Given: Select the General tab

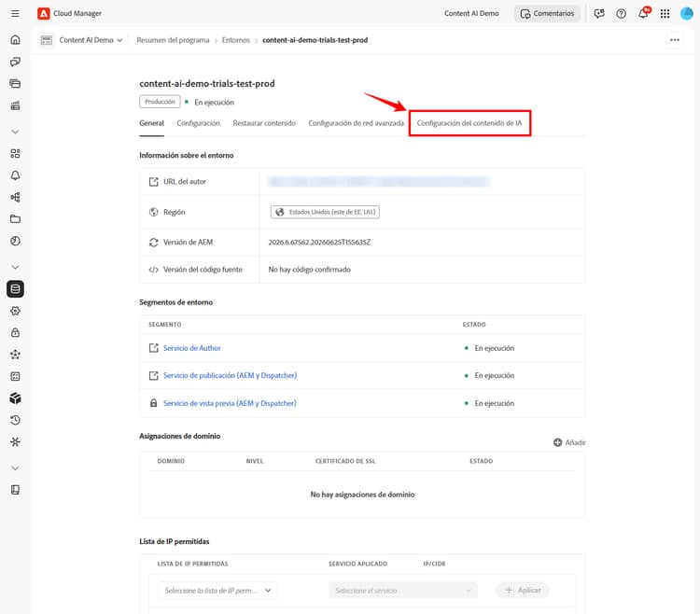Looking at the screenshot, I should click(x=152, y=123).
